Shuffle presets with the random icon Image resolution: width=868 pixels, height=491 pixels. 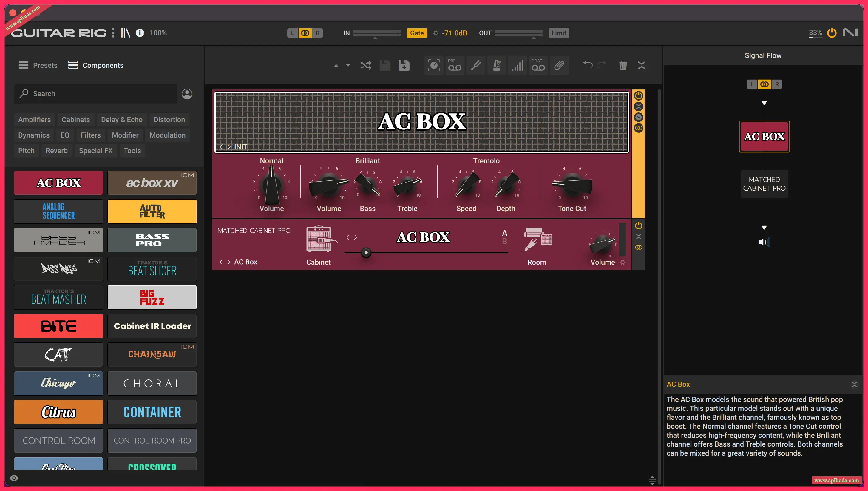[x=366, y=65]
